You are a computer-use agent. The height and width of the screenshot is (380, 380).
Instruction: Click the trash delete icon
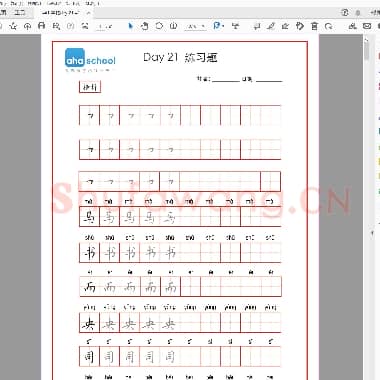(314, 26)
